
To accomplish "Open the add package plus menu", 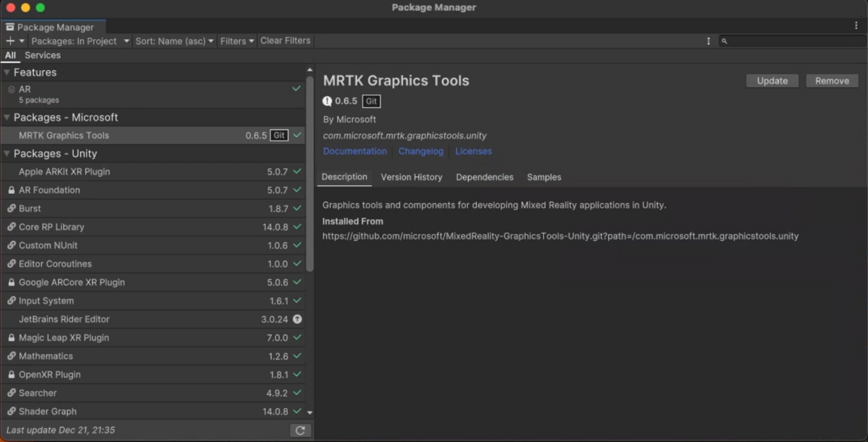I will pyautogui.click(x=15, y=41).
